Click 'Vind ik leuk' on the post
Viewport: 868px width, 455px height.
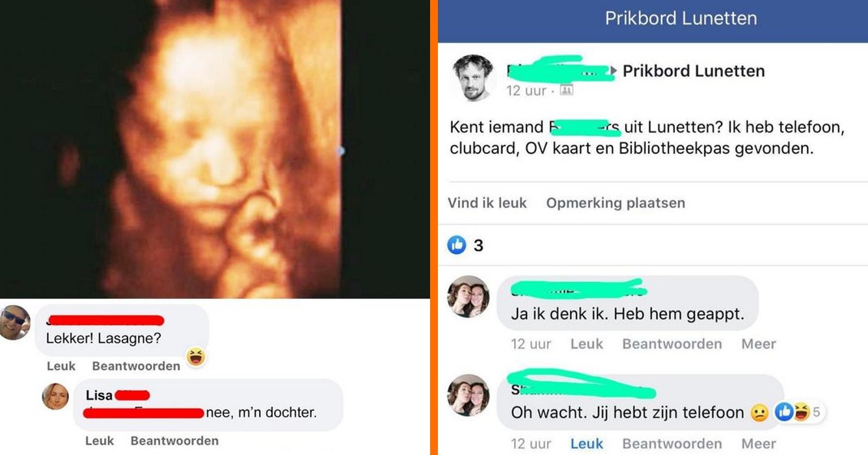tap(487, 203)
